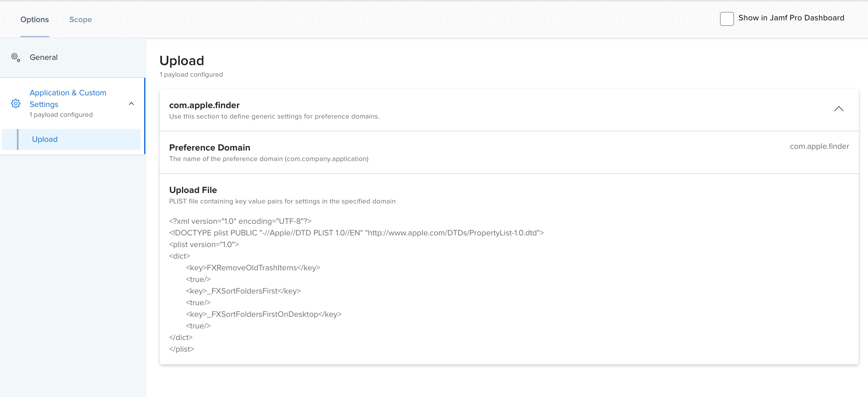Open the General payload section
The image size is (868, 397).
72,57
